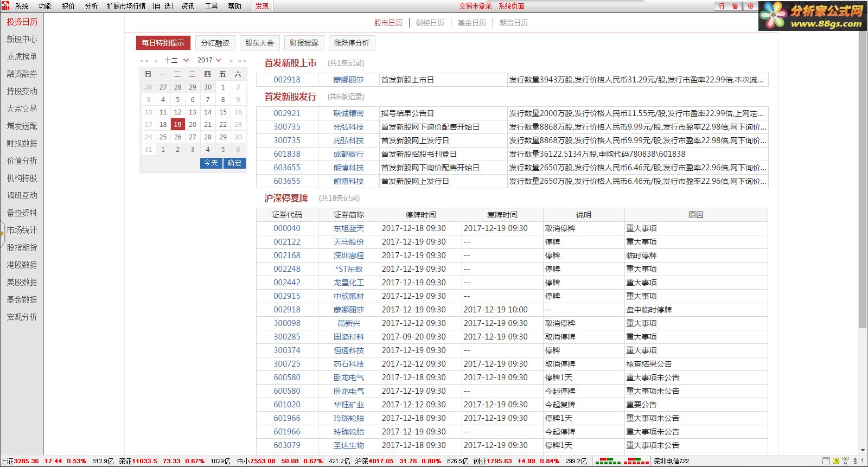
Task: Open the month dropdown showing 十二
Action: tap(177, 60)
